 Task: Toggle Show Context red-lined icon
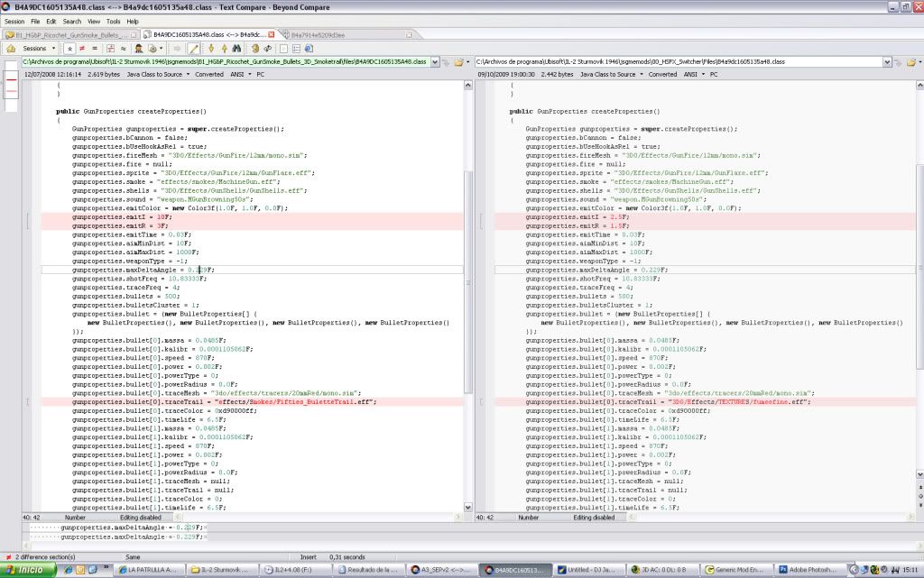[110, 49]
